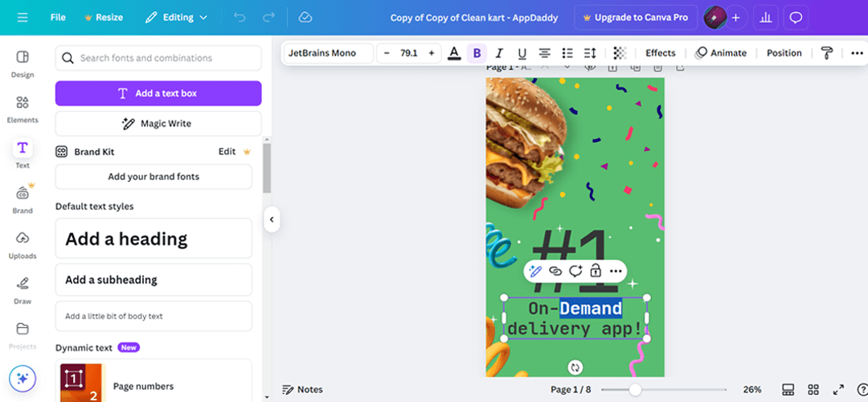Image resolution: width=868 pixels, height=402 pixels.
Task: Open the hamburger main menu
Action: [23, 18]
